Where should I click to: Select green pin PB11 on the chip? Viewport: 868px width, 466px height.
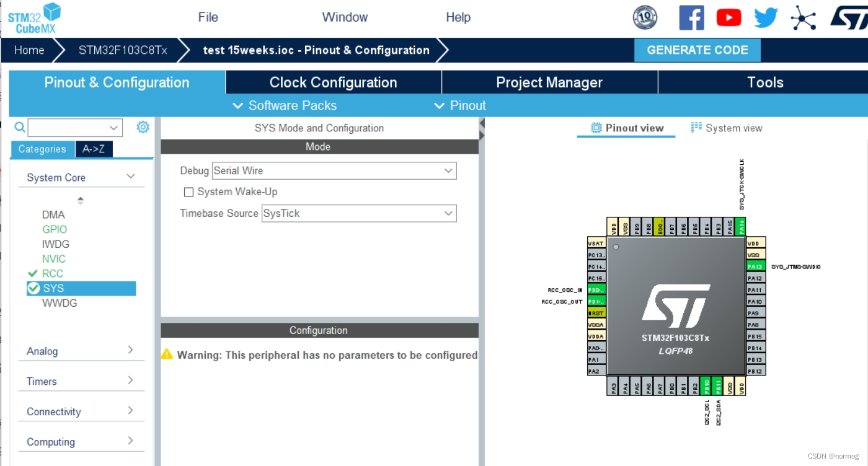point(718,386)
